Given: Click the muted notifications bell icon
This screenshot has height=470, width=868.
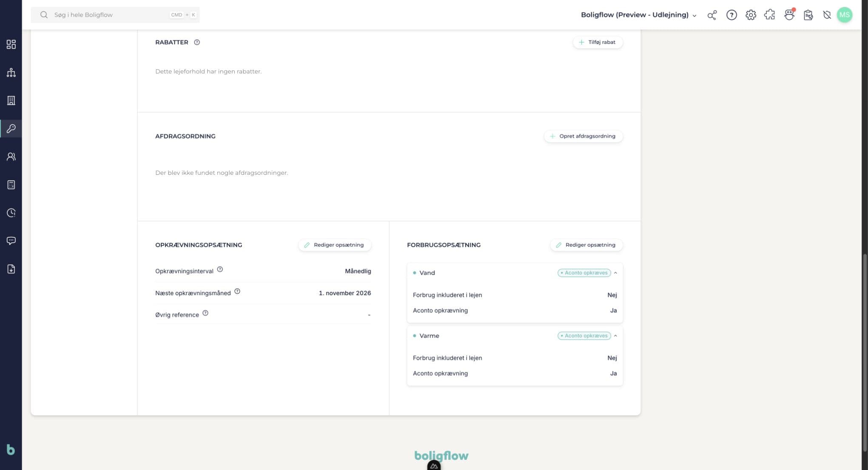Looking at the screenshot, I should pos(827,15).
